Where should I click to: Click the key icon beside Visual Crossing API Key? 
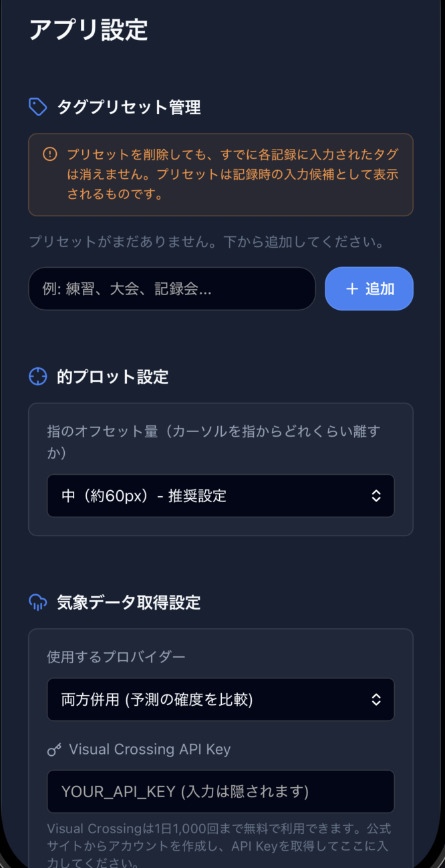pyautogui.click(x=54, y=750)
